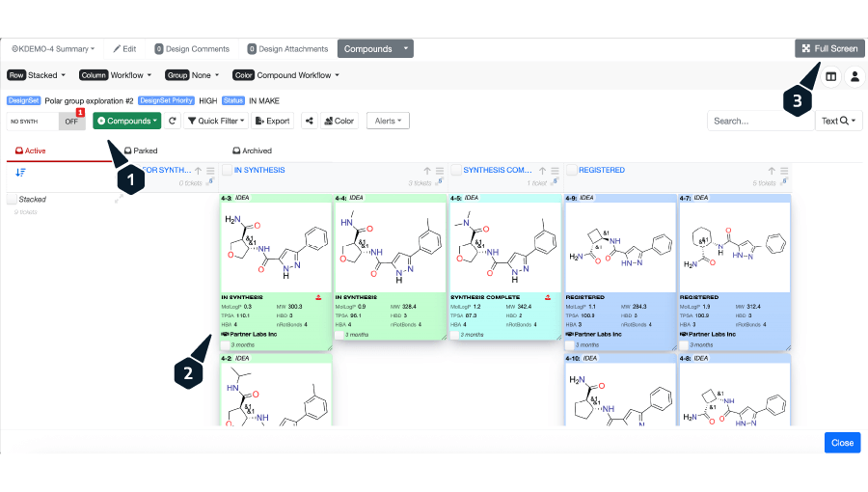Click the ticket count icon in REGISTERED column

(784, 181)
